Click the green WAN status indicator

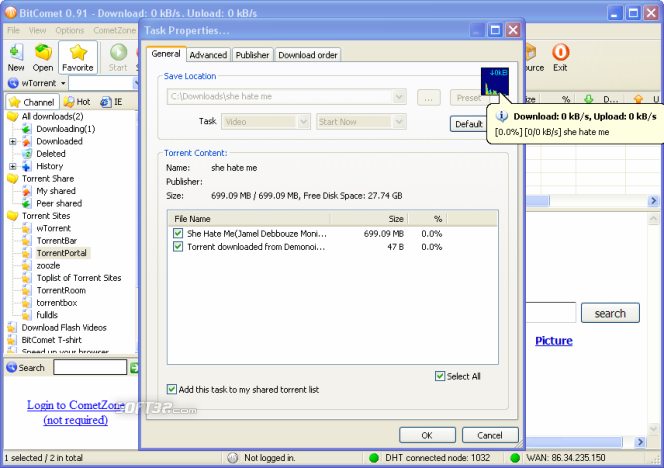(x=515, y=458)
